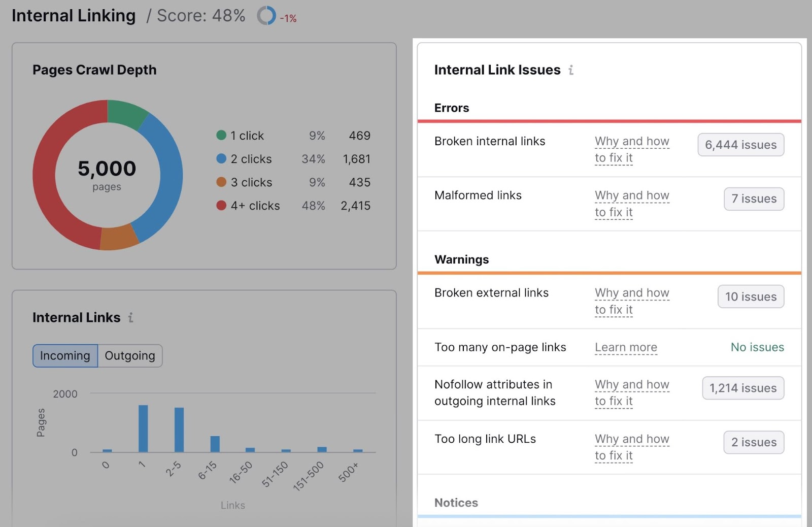This screenshot has height=527, width=812.
Task: Open fix link for Too long URLs
Action: point(632,447)
